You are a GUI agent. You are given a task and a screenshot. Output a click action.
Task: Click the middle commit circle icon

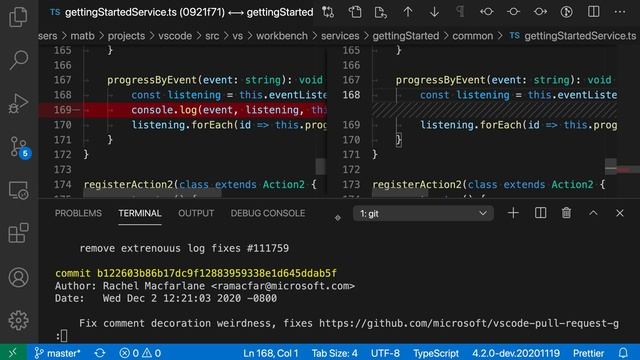coord(513,12)
